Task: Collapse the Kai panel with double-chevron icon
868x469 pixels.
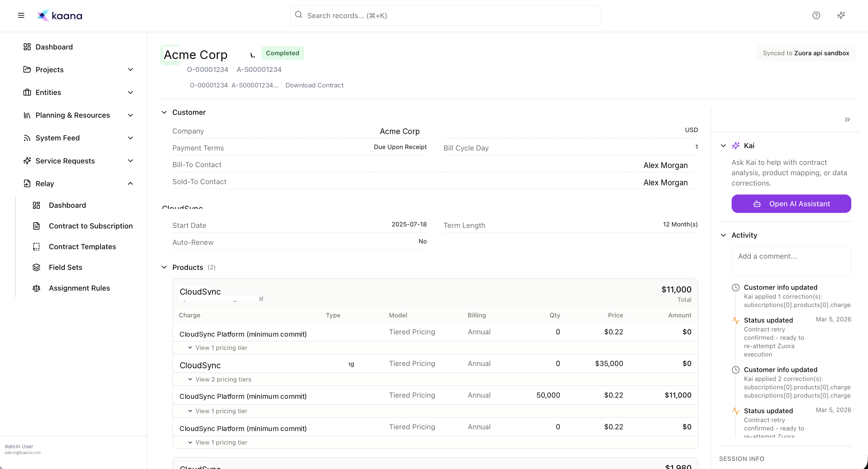Action: point(848,120)
